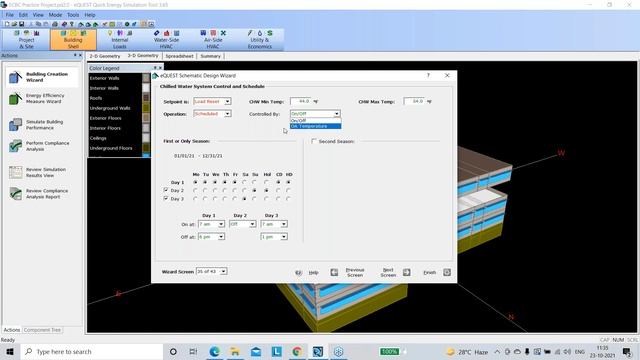Select Day 1 radio for Monday
This screenshot has height=360, width=640.
click(195, 182)
